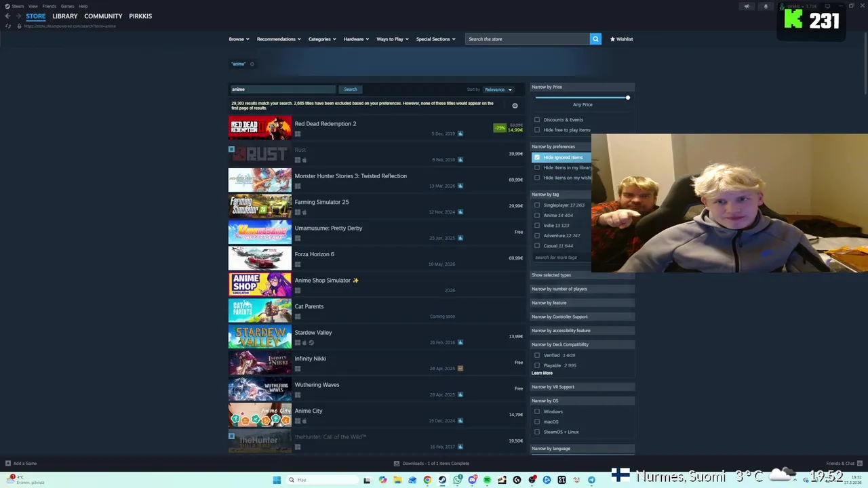
Task: Expand Narrow by accessibility feature section
Action: (582, 330)
